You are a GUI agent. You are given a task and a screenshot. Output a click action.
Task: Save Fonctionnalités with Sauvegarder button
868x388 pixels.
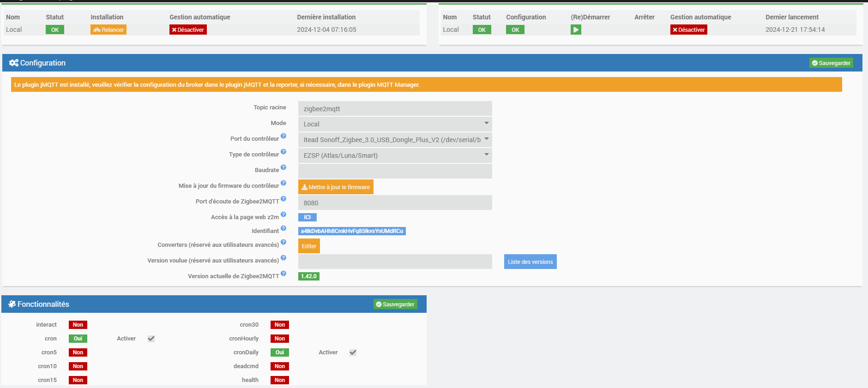pyautogui.click(x=395, y=304)
